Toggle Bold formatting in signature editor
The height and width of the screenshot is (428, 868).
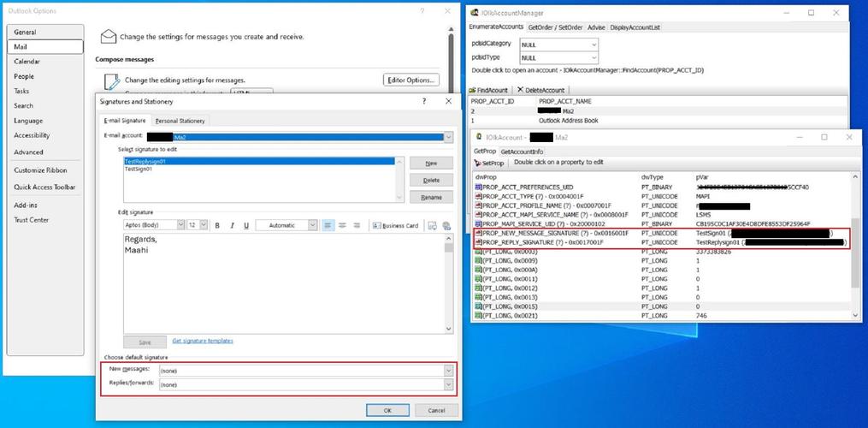pyautogui.click(x=217, y=226)
